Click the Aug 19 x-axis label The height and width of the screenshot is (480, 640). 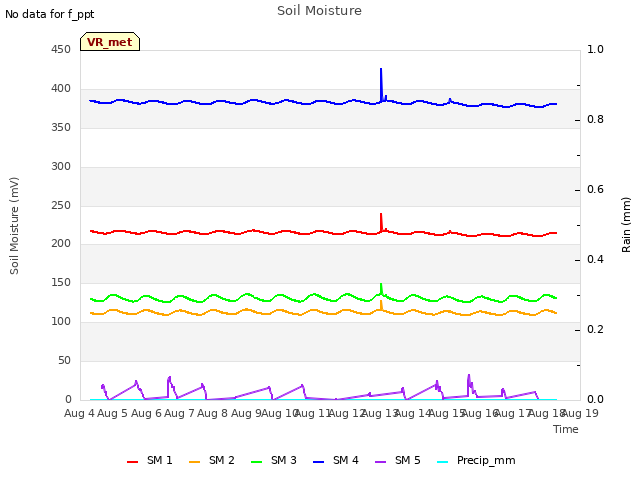pos(580,413)
